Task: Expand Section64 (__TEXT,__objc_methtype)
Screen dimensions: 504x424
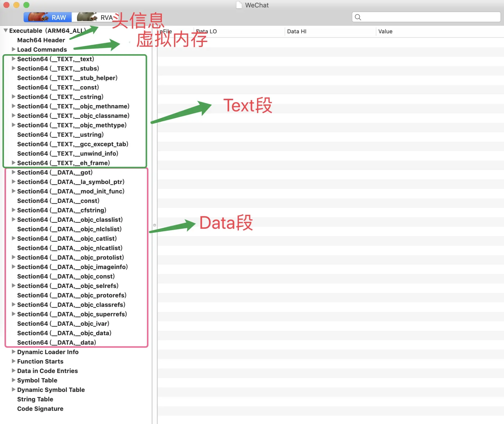Action: tap(13, 125)
